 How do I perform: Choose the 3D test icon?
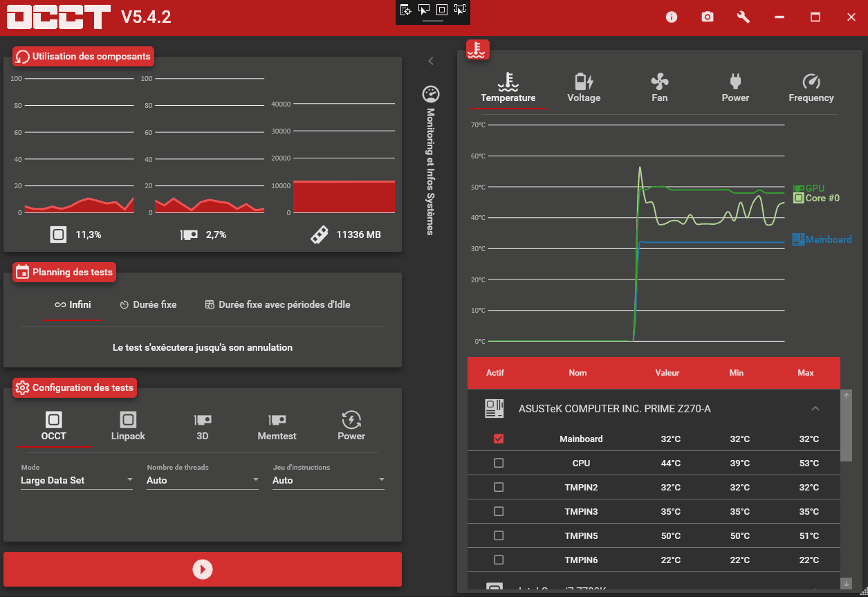coord(203,420)
